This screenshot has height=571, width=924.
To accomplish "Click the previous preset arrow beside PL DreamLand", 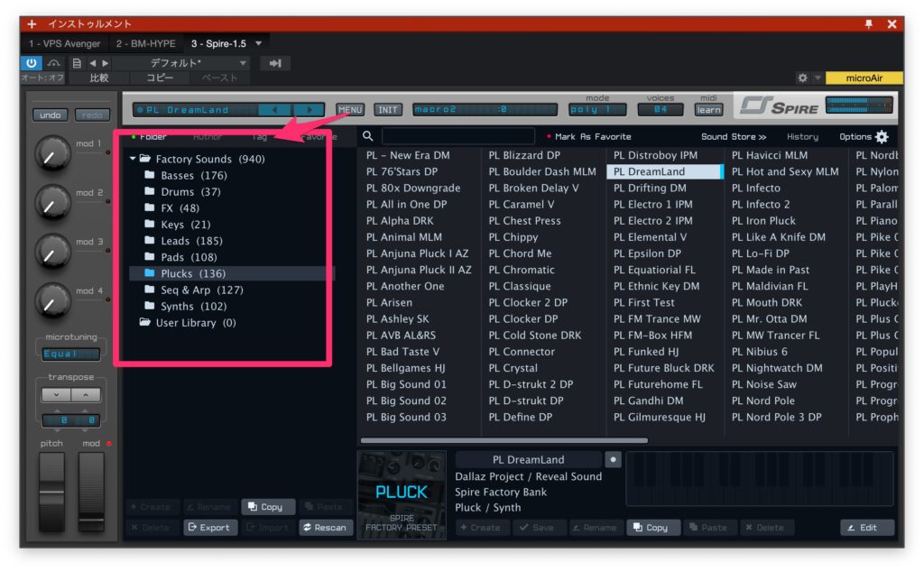I will (x=274, y=110).
